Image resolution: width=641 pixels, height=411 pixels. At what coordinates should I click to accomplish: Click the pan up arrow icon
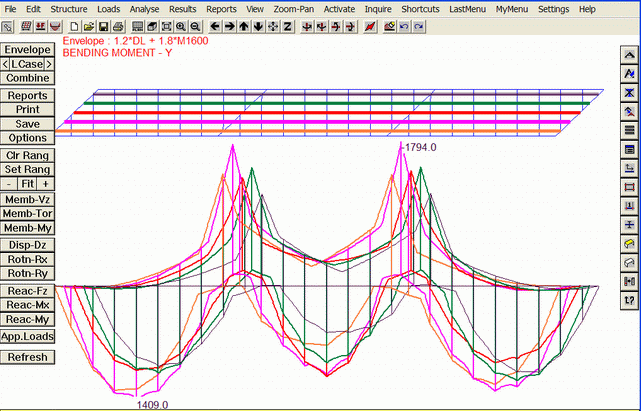pyautogui.click(x=244, y=27)
